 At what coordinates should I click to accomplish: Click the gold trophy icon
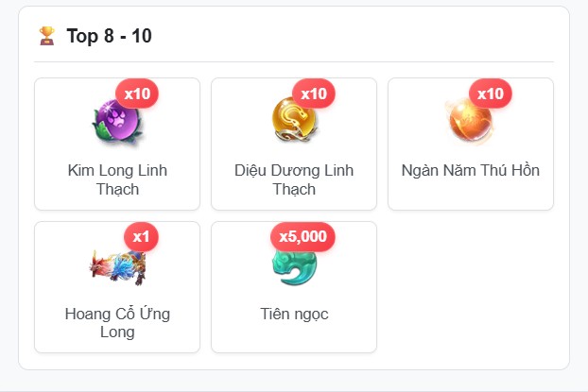point(47,36)
